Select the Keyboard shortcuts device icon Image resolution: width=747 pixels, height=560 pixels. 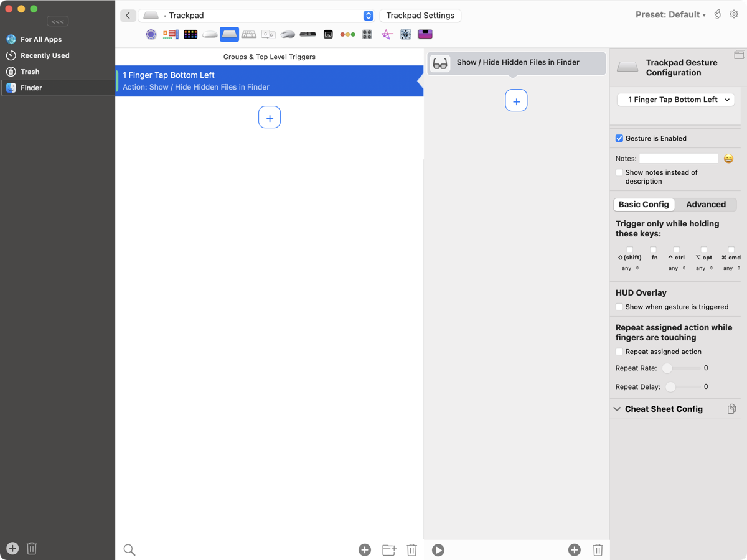pos(248,34)
